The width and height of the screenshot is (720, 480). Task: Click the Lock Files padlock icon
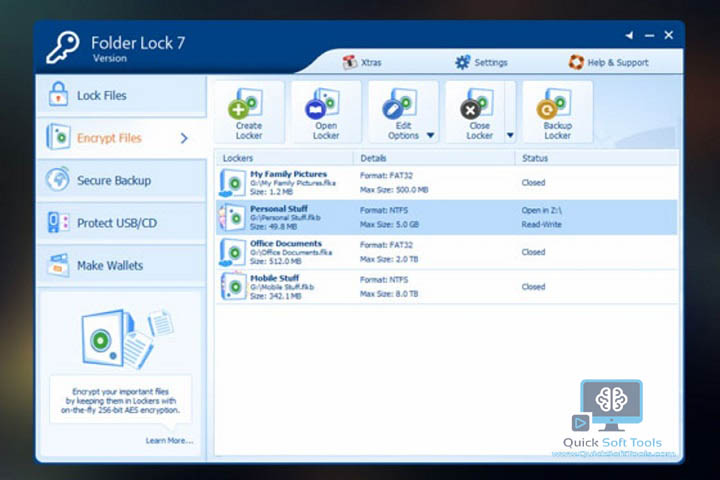(58, 94)
